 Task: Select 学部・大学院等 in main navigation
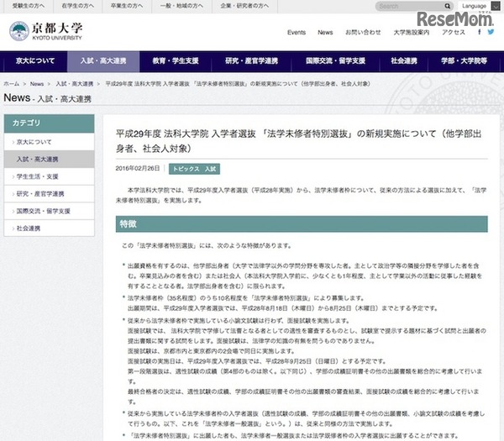point(464,60)
